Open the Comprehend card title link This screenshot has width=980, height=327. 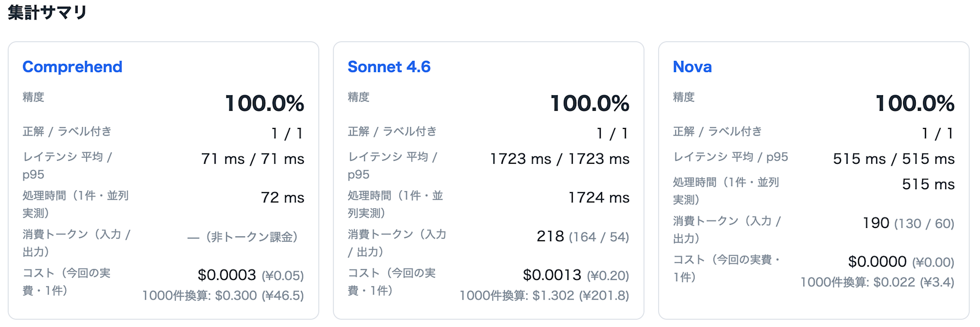[73, 67]
